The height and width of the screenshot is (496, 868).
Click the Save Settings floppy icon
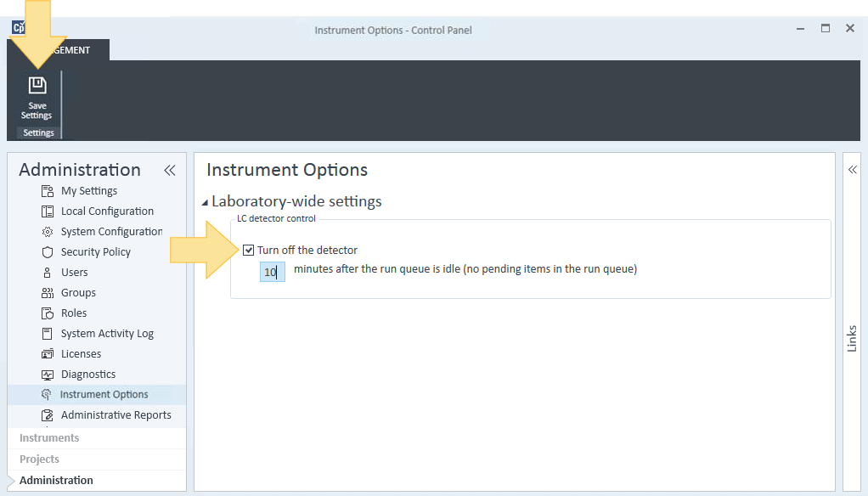[37, 85]
